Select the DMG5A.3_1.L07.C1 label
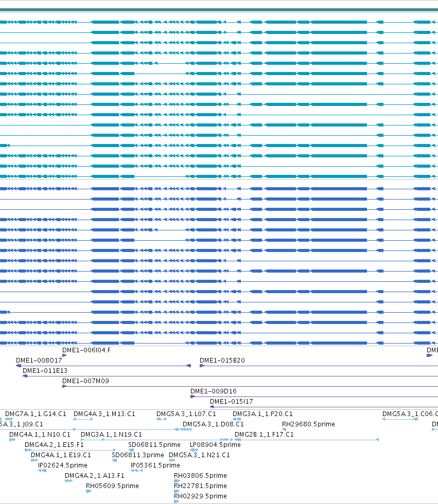The height and width of the screenshot is (504, 438). click(186, 413)
